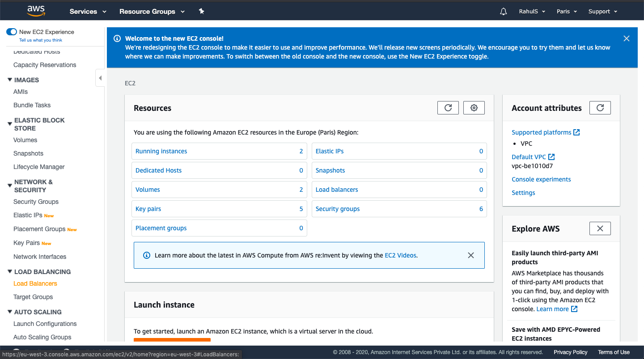Open Supported platforms external link icon

pyautogui.click(x=577, y=132)
